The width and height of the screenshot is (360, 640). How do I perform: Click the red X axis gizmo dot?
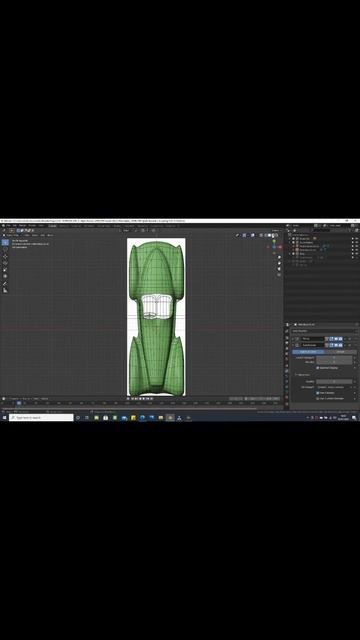[280, 247]
